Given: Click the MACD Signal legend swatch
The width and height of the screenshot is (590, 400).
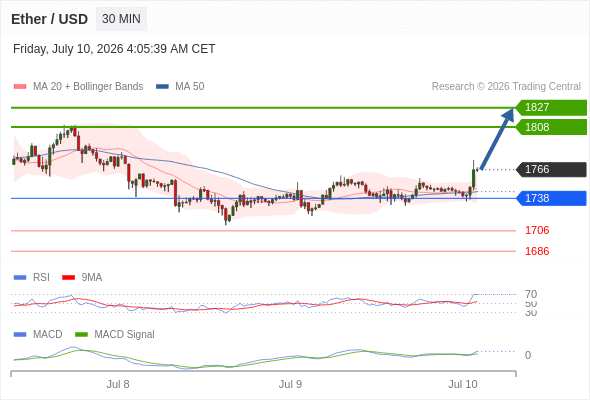Looking at the screenshot, I should pos(81,335).
